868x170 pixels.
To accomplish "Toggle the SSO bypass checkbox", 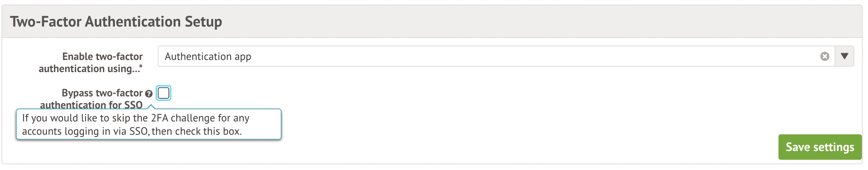I will pyautogui.click(x=164, y=93).
